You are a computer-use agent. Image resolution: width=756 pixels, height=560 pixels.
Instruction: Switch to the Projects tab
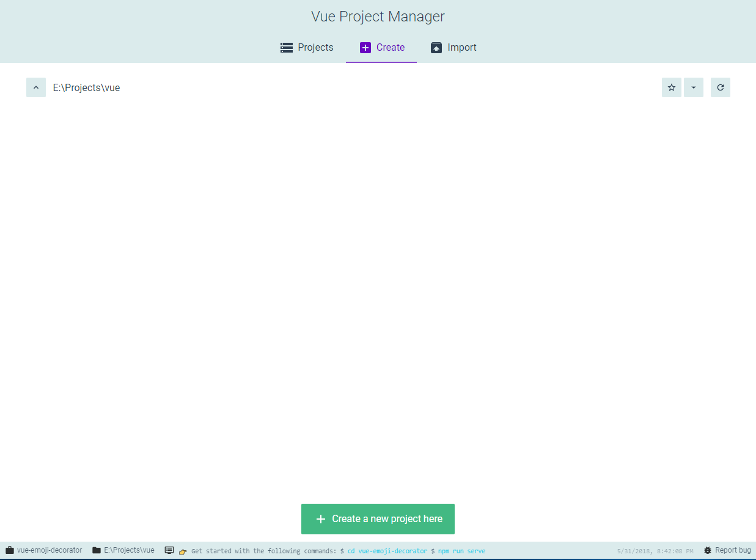click(307, 47)
